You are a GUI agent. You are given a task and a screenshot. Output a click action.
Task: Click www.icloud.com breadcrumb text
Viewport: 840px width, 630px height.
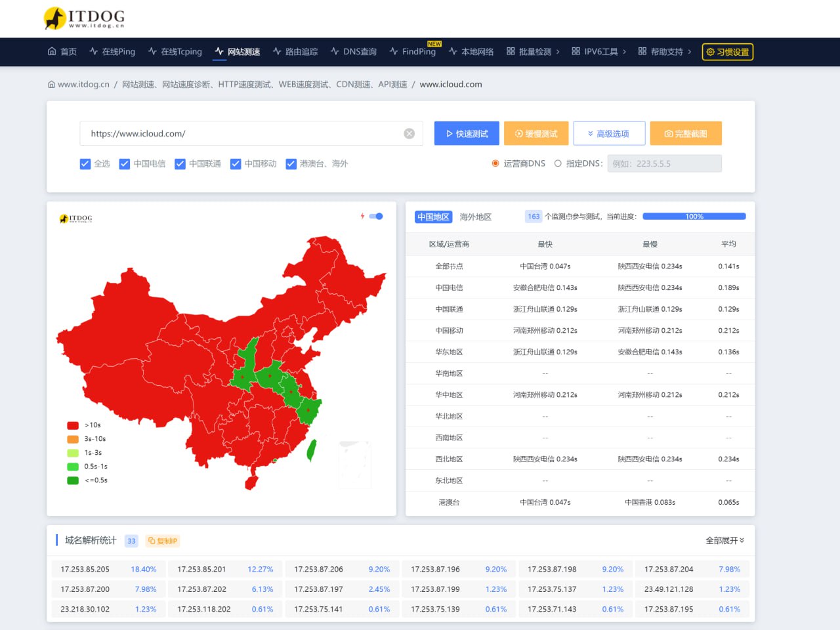451,84
